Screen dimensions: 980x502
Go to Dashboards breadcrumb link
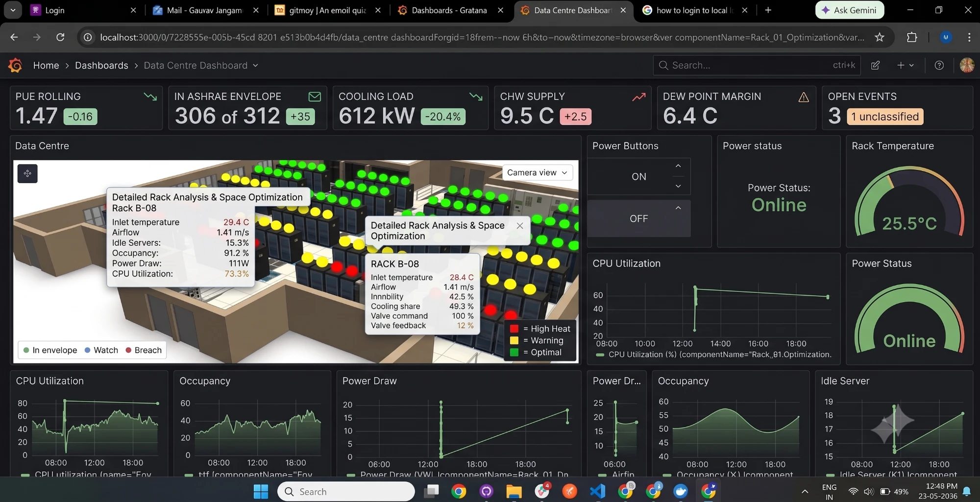coord(101,65)
